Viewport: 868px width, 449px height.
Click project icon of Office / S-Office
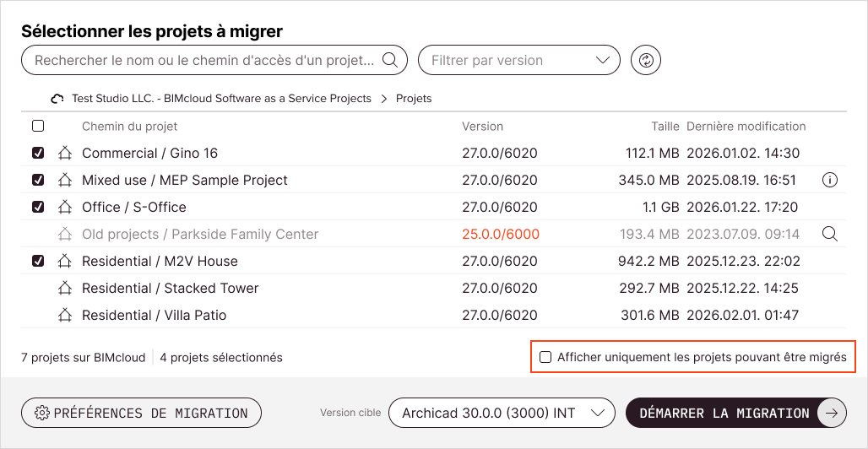[65, 207]
